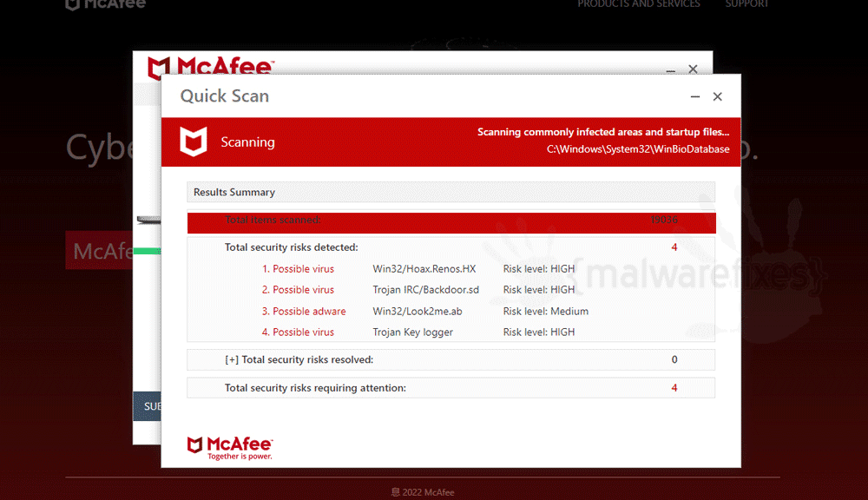Click the scanned path C:\Windows\System32\WinBioDatabase

click(x=638, y=149)
